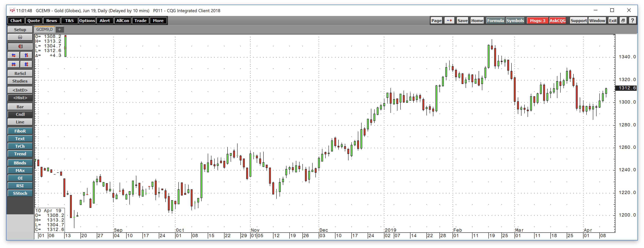Open the Studies list

(x=20, y=81)
